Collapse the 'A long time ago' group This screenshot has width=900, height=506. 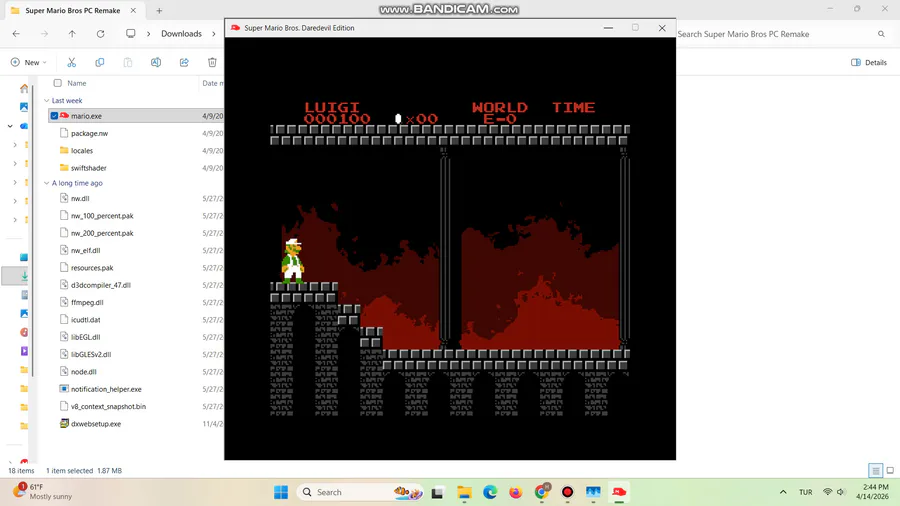pos(46,183)
